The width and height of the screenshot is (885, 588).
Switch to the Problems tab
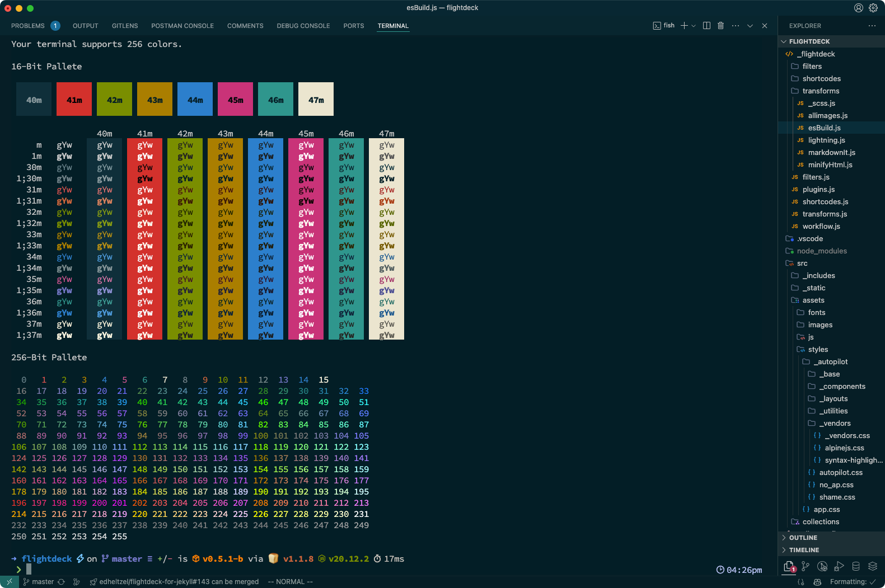[35, 26]
